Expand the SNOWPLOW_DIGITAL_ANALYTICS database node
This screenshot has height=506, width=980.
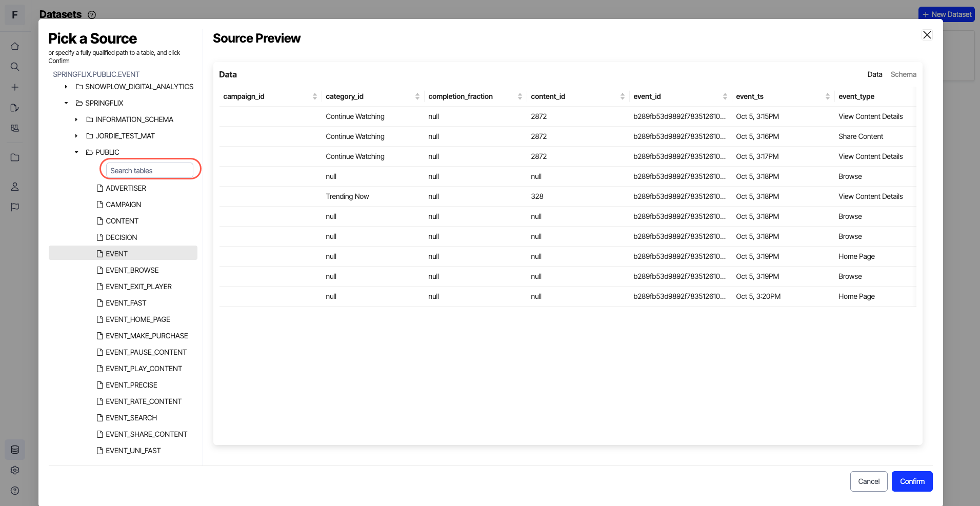tap(66, 87)
